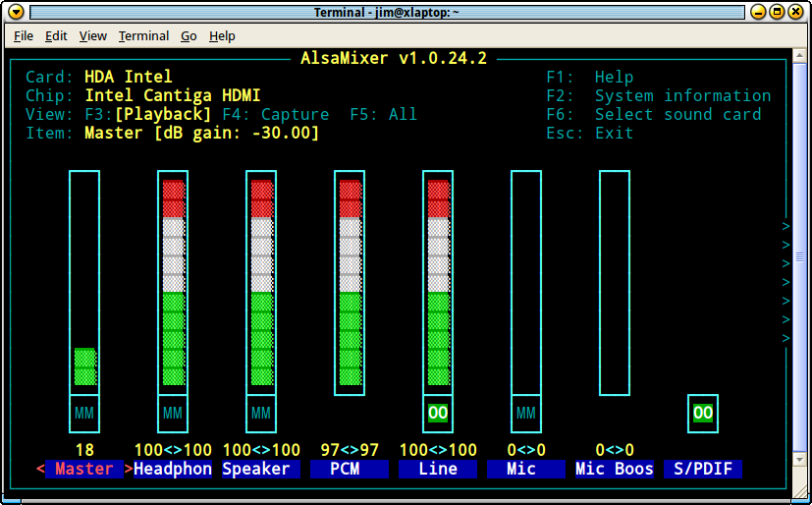
Task: Click the left arrow beside Master
Action: 40,469
